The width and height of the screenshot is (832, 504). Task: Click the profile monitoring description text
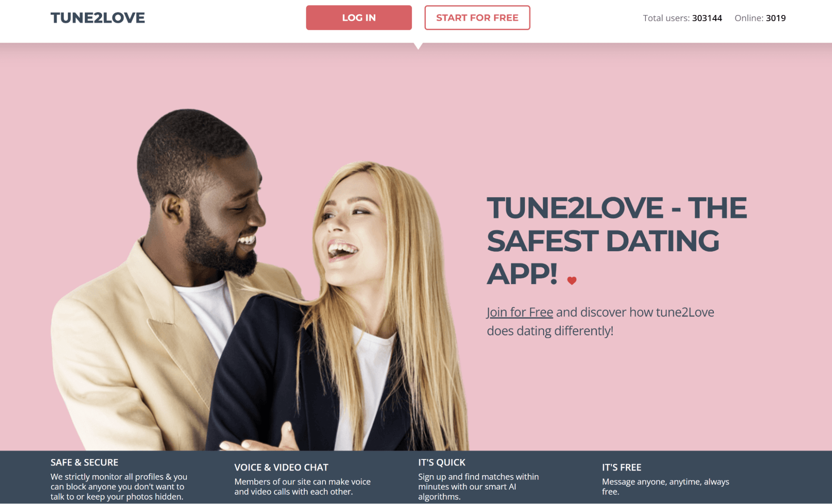click(x=119, y=487)
